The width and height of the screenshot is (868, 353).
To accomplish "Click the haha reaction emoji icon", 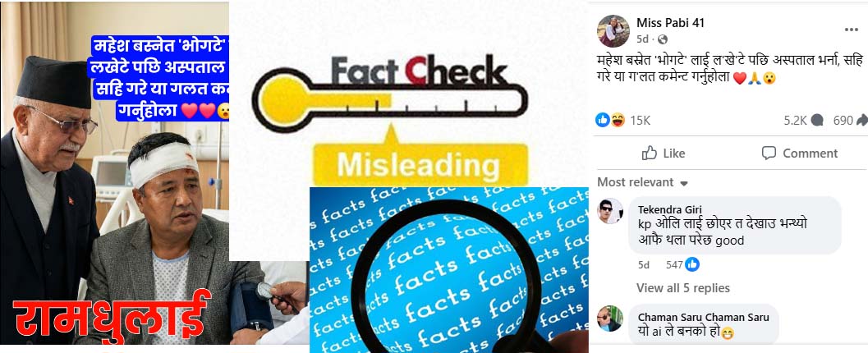I will click(618, 120).
